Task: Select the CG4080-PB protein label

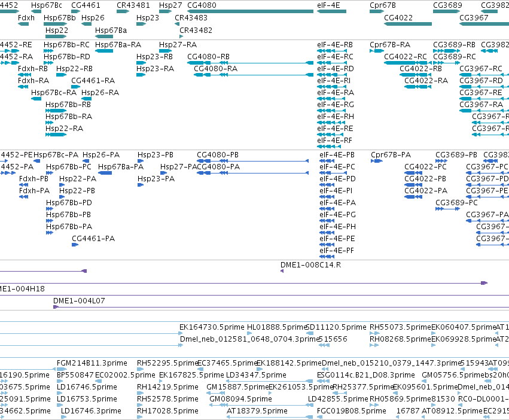Action: coord(218,154)
